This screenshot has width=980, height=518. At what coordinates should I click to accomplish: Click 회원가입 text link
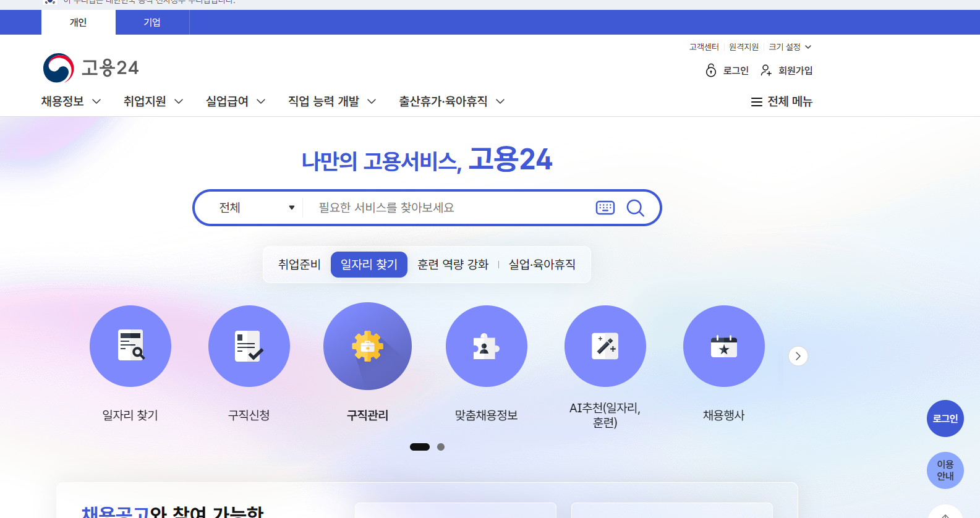pyautogui.click(x=796, y=70)
